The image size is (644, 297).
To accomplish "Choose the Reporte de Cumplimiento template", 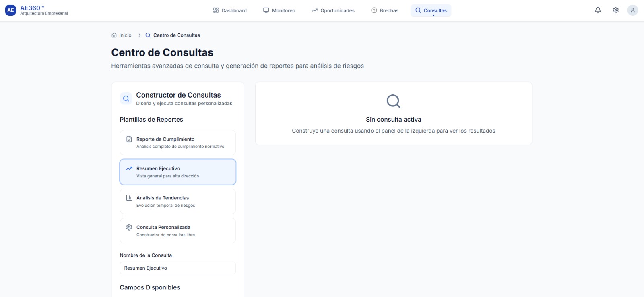I will click(x=178, y=143).
